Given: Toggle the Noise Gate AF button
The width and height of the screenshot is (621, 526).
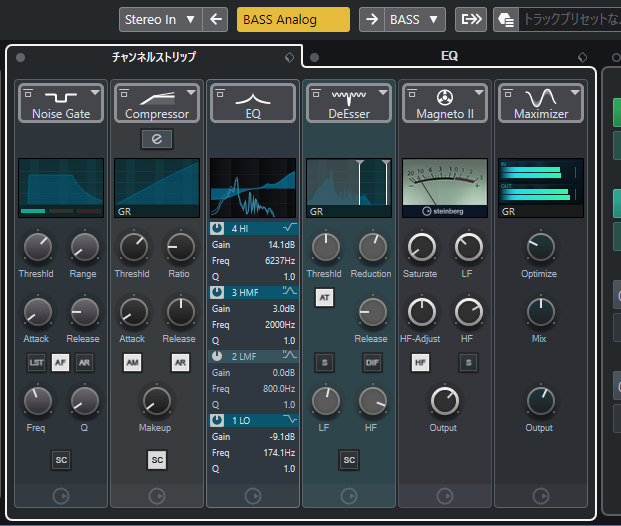Looking at the screenshot, I should (x=60, y=362).
